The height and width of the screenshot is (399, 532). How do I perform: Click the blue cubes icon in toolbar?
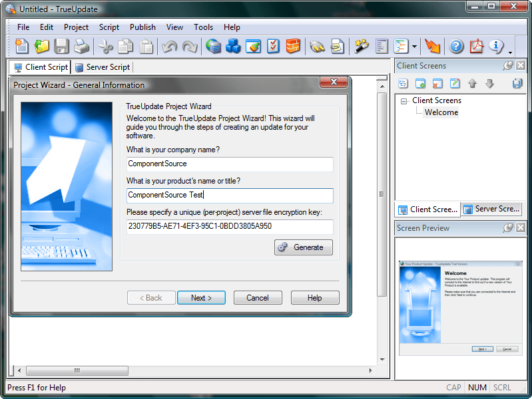tap(233, 46)
